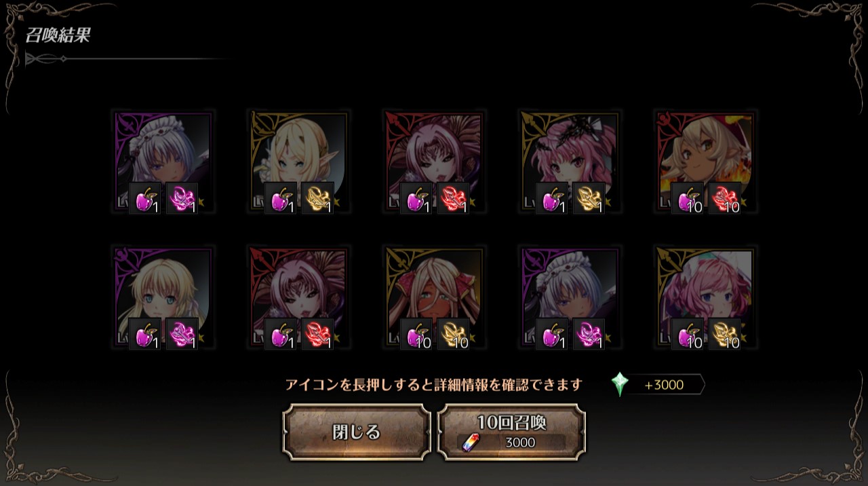The width and height of the screenshot is (868, 486).
Task: Open the dark-skinned green-eyed character portrait
Action: pos(435,297)
